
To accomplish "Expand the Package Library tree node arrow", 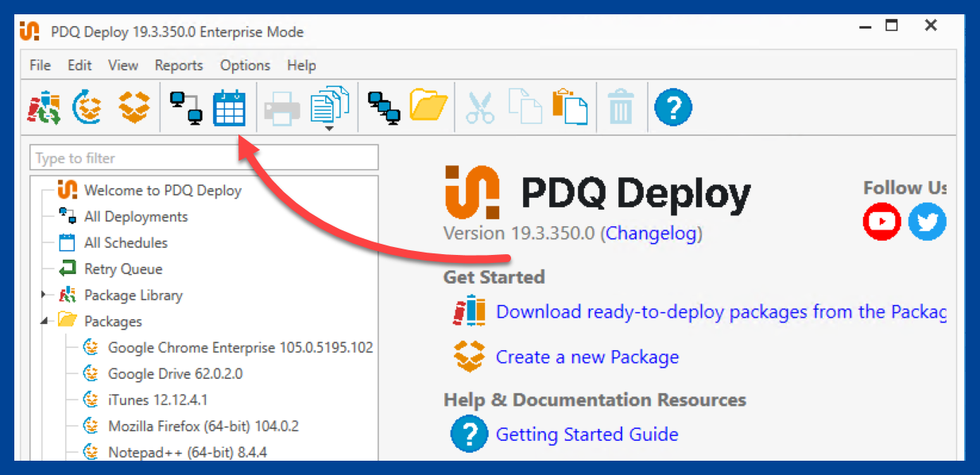I will 44,295.
